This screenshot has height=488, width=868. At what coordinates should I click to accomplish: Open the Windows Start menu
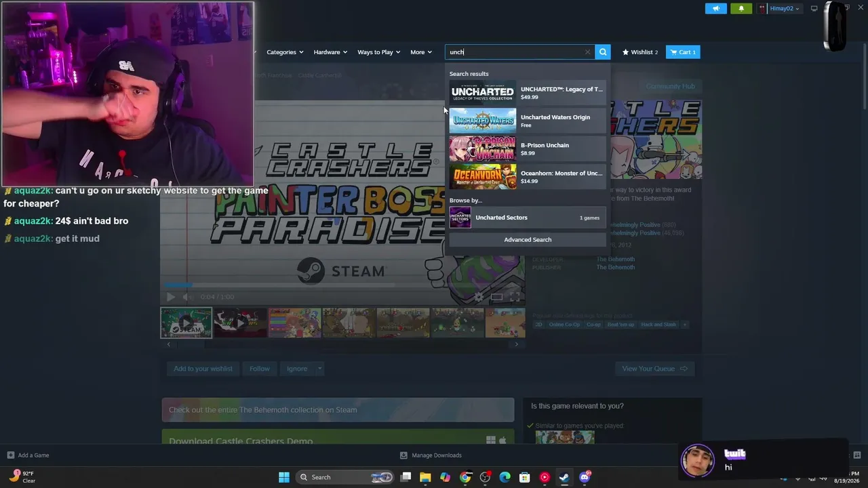(x=284, y=477)
